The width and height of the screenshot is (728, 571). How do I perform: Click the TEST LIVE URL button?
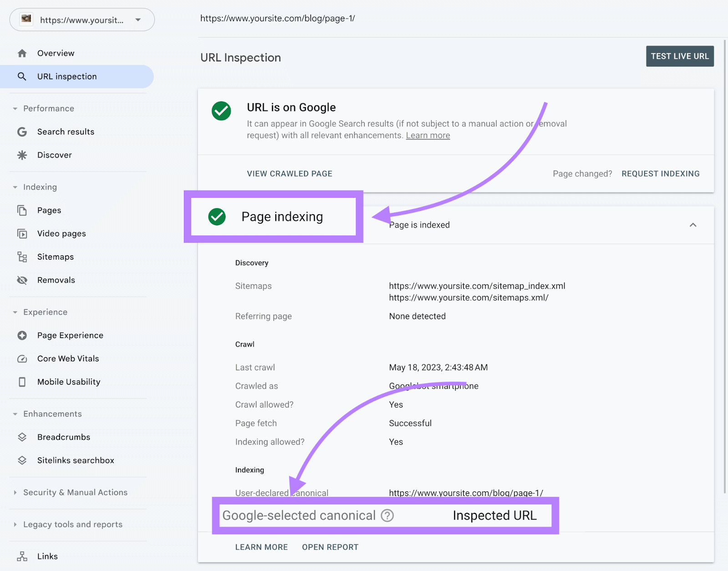pyautogui.click(x=680, y=56)
